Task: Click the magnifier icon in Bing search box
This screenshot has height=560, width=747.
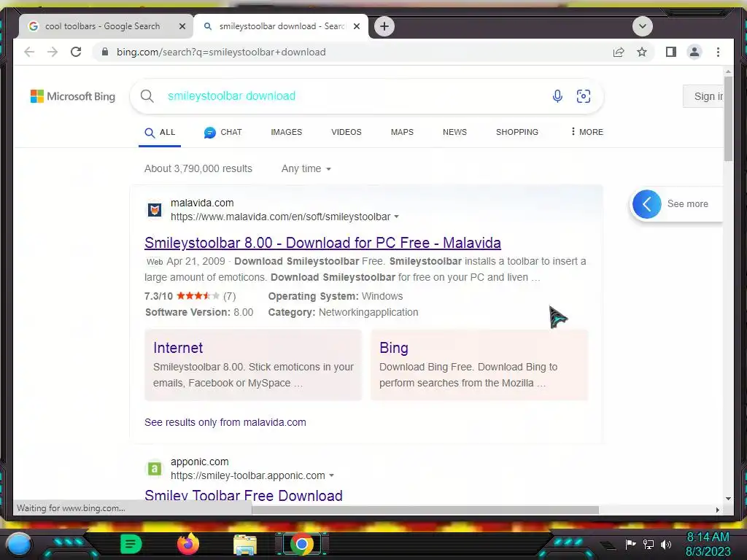Action: coord(147,96)
